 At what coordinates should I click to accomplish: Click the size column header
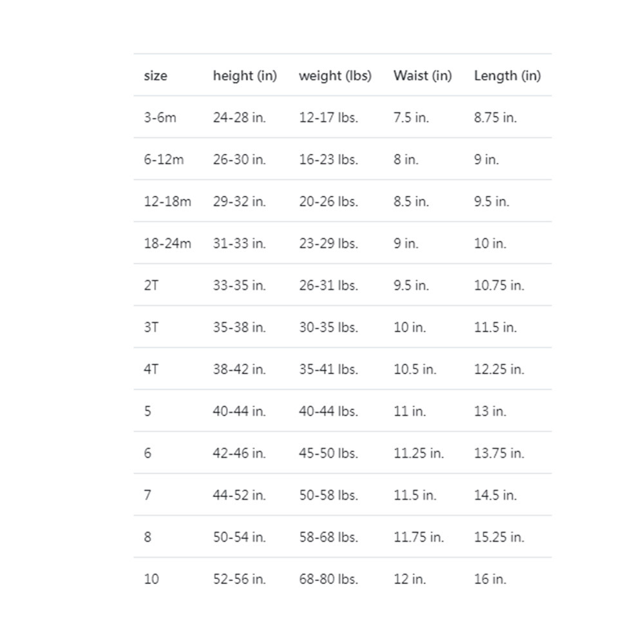click(155, 76)
